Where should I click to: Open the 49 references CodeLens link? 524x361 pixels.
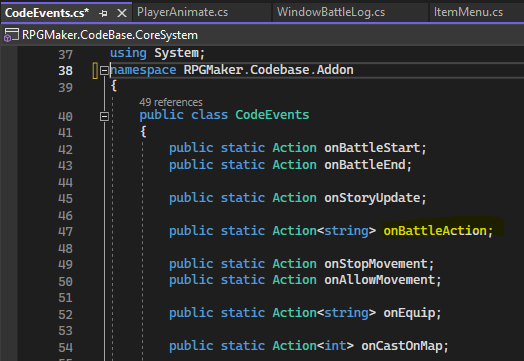[171, 102]
